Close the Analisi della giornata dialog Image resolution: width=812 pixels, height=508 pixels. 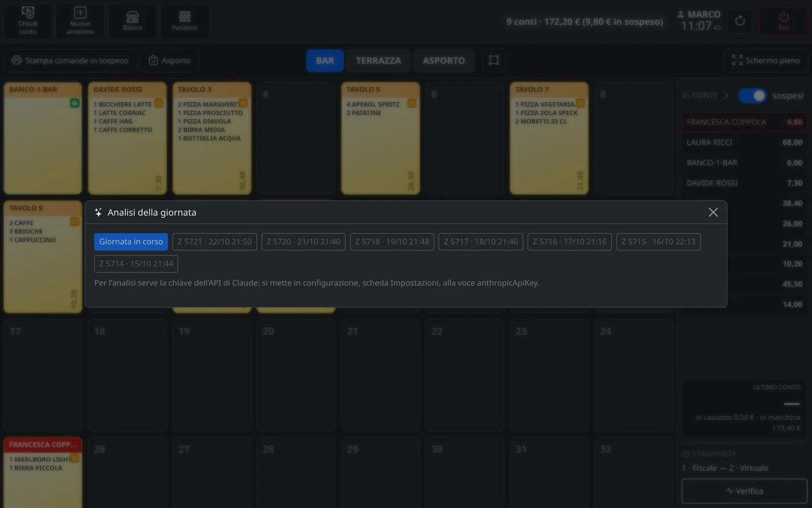pos(713,212)
